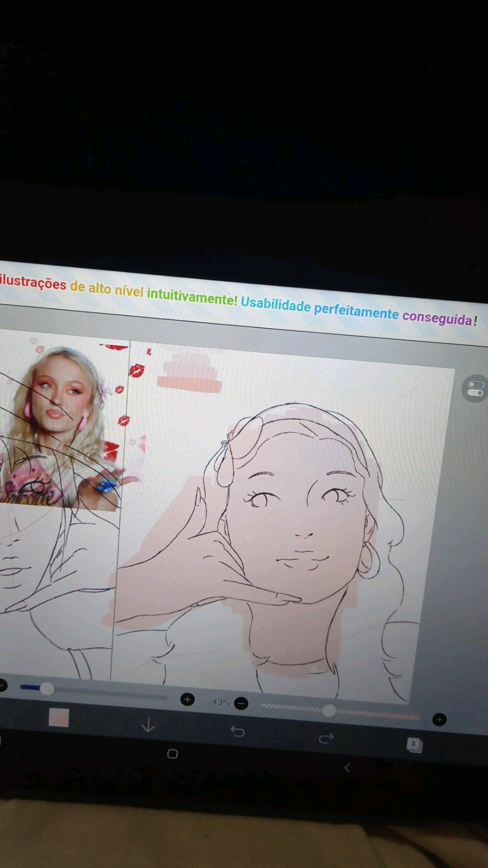Decrease opacity with the minus button beside 43%
Screen dimensions: 488x868
(241, 703)
